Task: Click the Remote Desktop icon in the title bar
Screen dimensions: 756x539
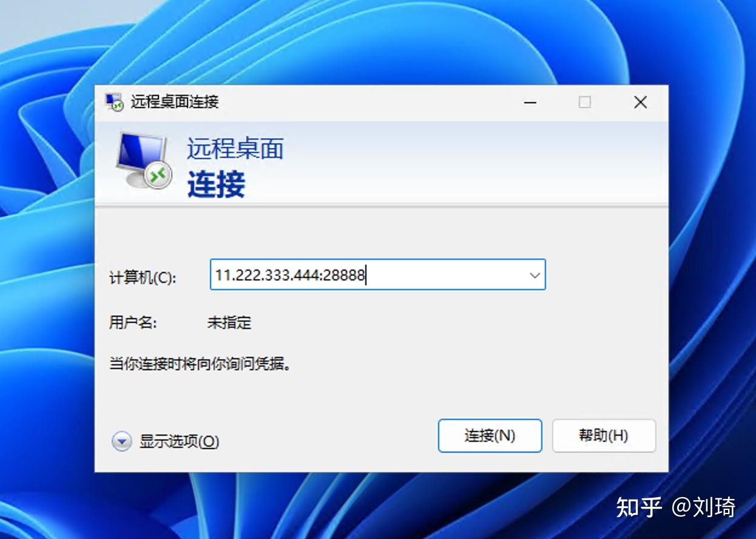Action: (112, 103)
